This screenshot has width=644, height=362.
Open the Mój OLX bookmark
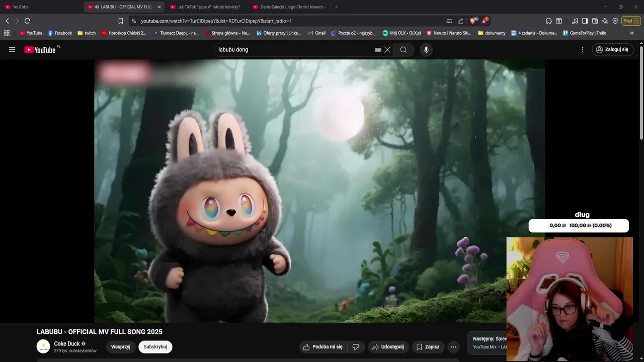[401, 33]
